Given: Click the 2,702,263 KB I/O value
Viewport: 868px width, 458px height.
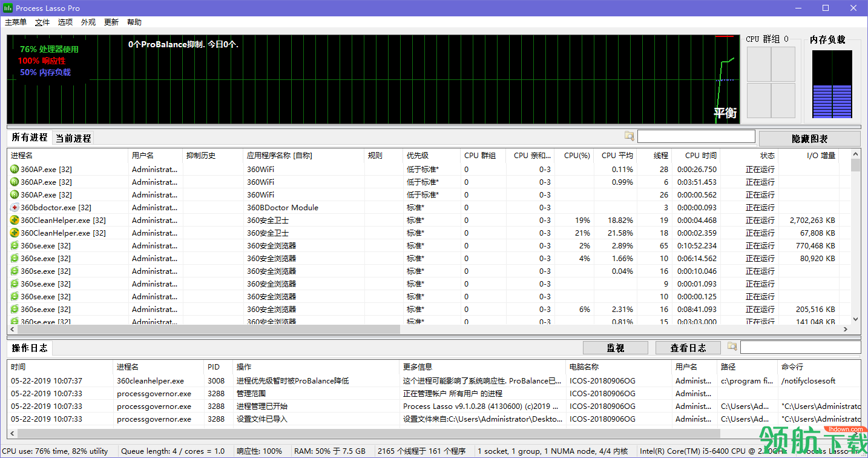Looking at the screenshot, I should tap(812, 221).
